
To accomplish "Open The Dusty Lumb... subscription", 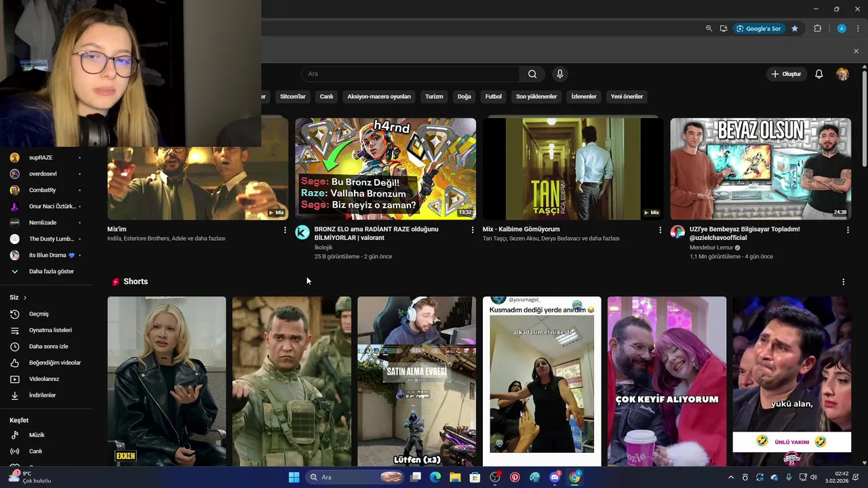I will pos(46,239).
